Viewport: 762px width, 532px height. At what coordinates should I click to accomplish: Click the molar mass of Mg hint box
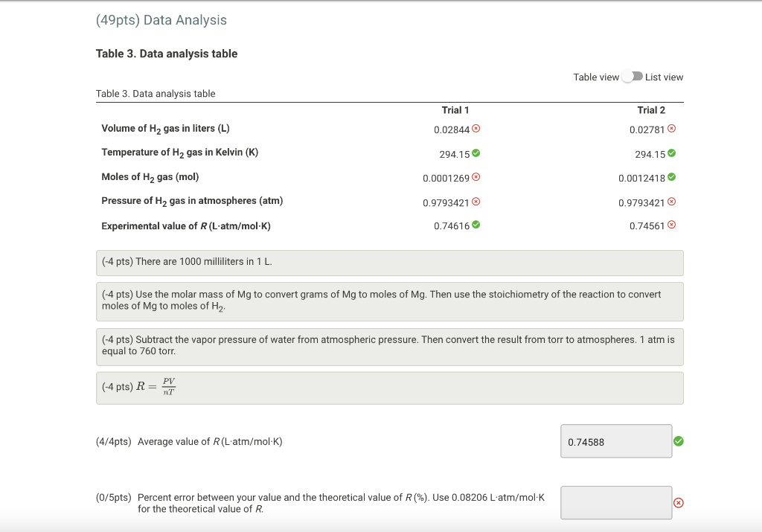point(389,301)
